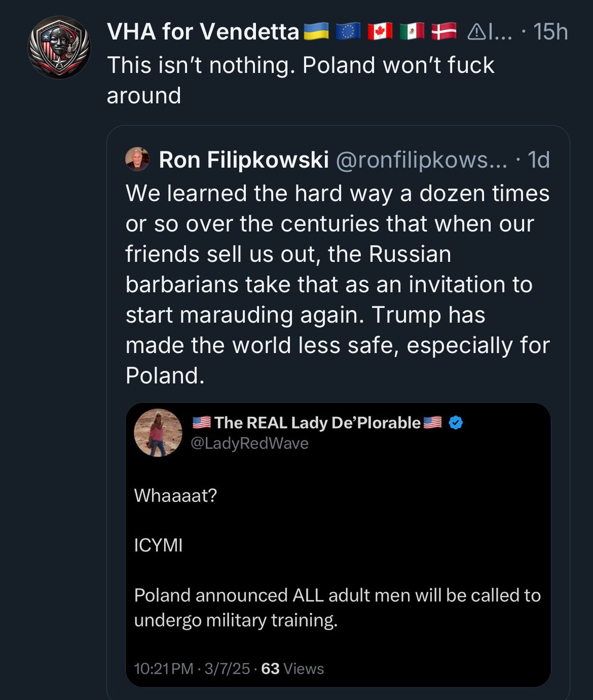The height and width of the screenshot is (700, 593).
Task: Click the blue verified checkmark badge
Action: pyautogui.click(x=456, y=422)
